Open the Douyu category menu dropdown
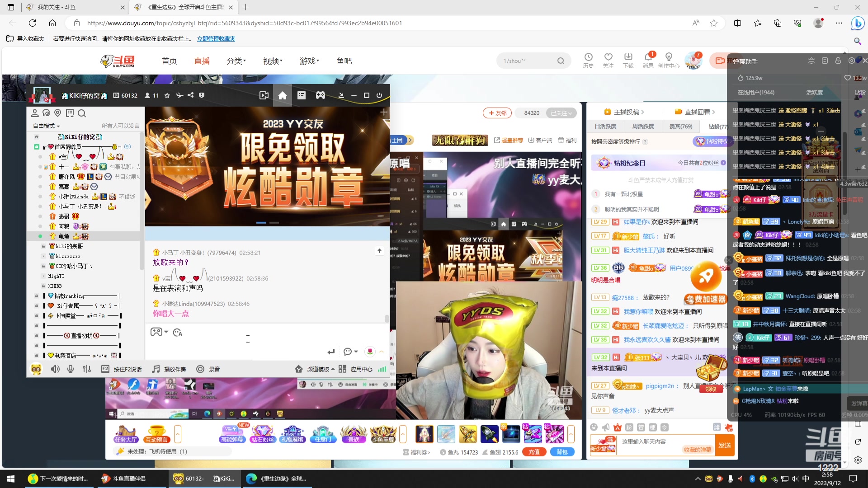868x488 pixels. click(x=236, y=61)
